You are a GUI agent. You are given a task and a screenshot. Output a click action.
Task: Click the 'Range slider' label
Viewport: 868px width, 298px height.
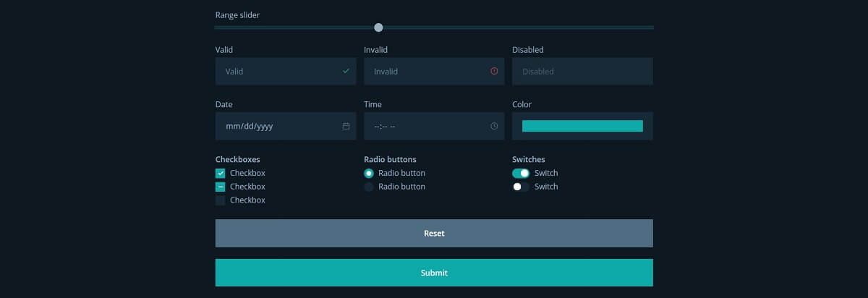237,14
